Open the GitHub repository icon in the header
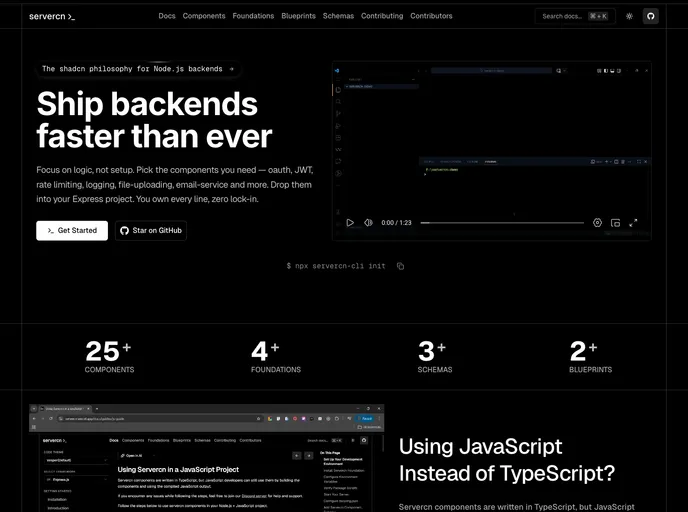 [650, 16]
